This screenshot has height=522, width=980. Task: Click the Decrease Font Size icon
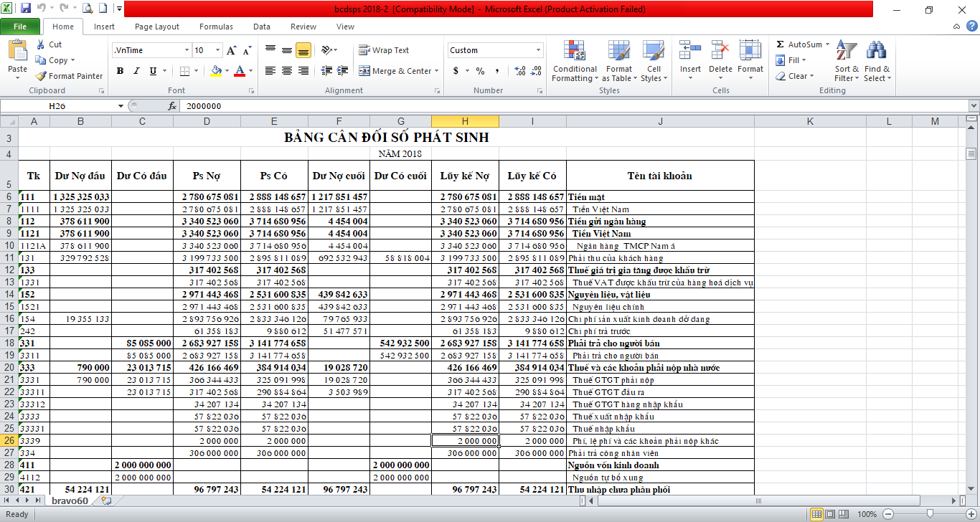[247, 50]
